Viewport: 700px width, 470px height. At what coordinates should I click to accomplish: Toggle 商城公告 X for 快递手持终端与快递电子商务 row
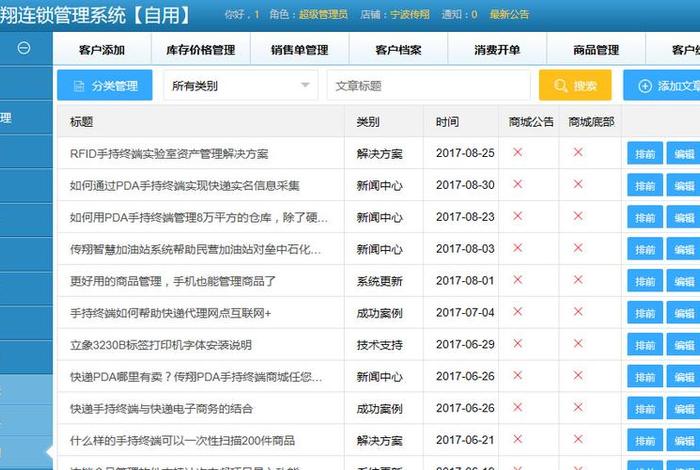point(517,407)
